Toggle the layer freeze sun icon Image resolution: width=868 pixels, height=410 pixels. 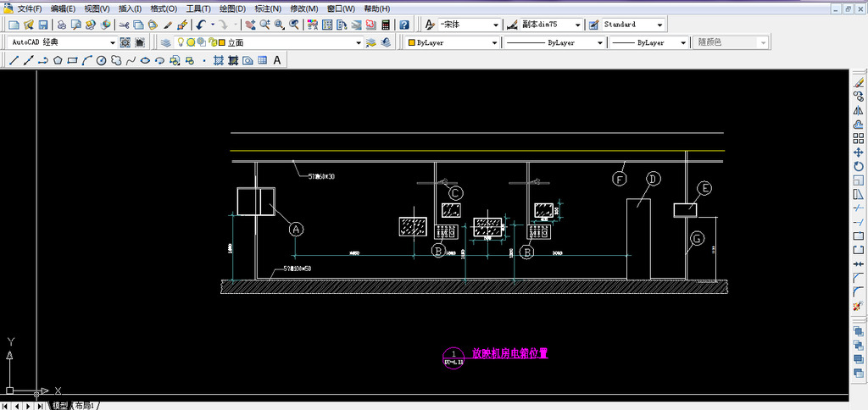click(191, 42)
